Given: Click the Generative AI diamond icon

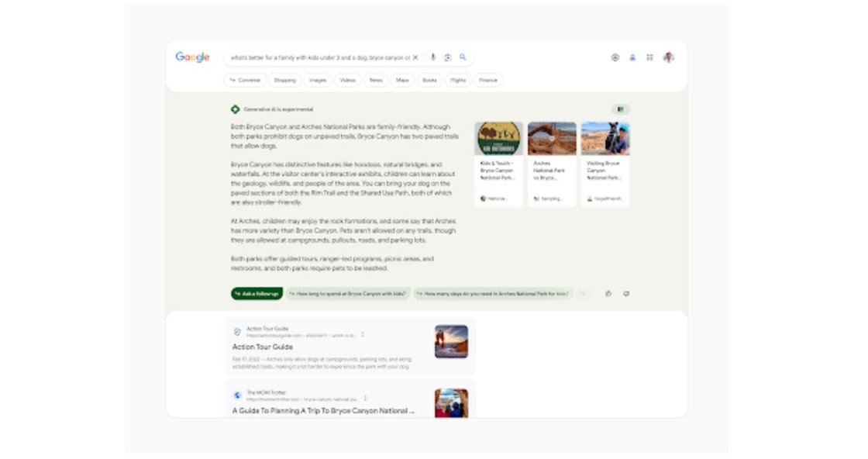Looking at the screenshot, I should [236, 109].
